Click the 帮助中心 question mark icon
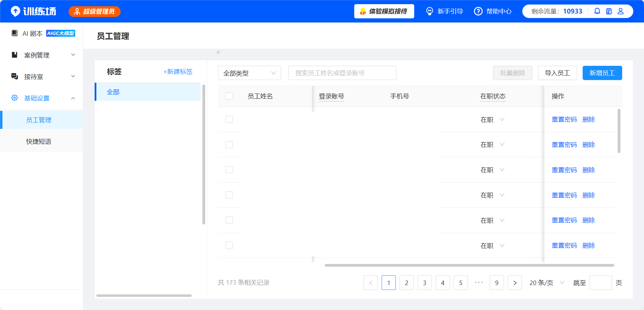 point(478,11)
